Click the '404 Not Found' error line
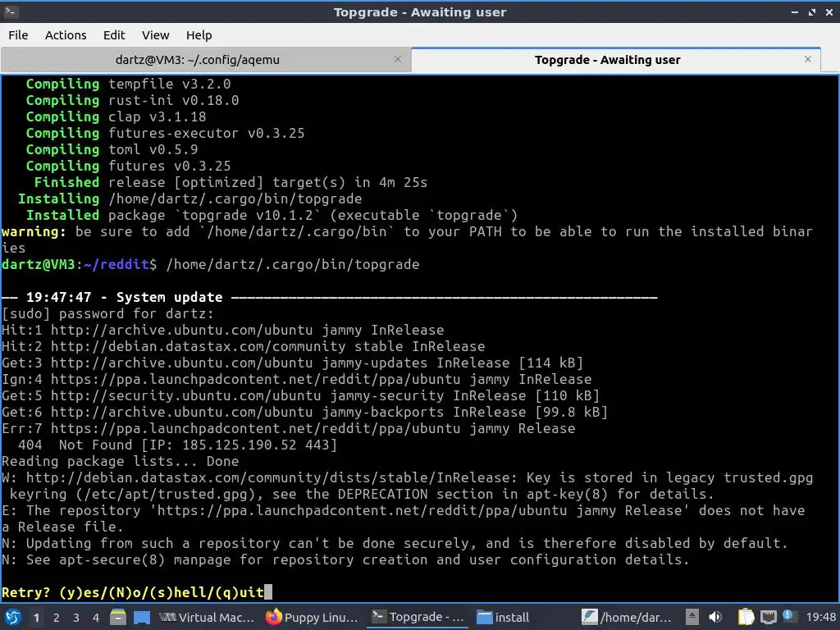 [177, 445]
